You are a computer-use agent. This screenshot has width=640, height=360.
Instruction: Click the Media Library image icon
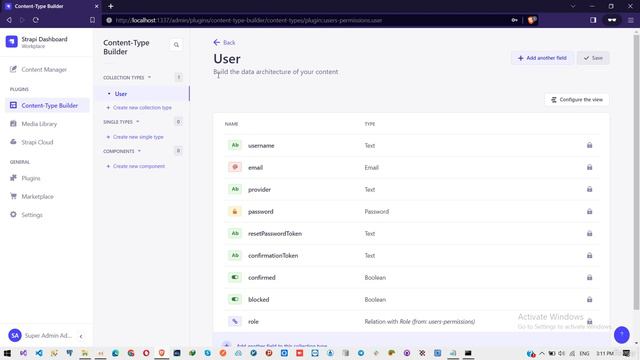point(13,123)
